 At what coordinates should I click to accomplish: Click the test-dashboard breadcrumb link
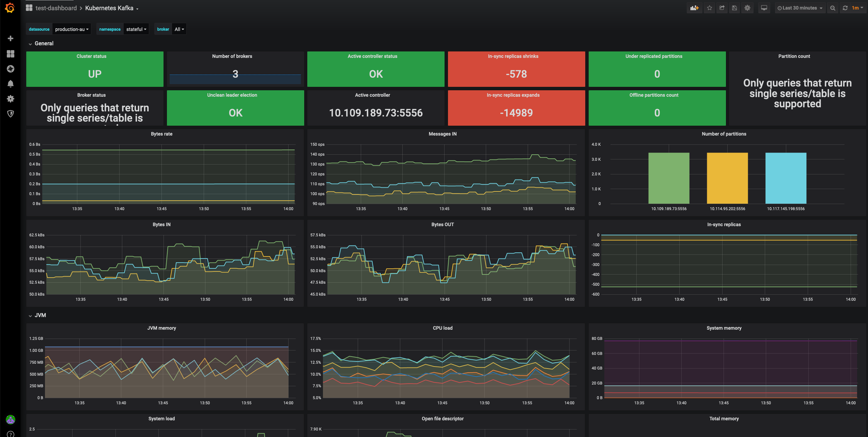tap(56, 8)
